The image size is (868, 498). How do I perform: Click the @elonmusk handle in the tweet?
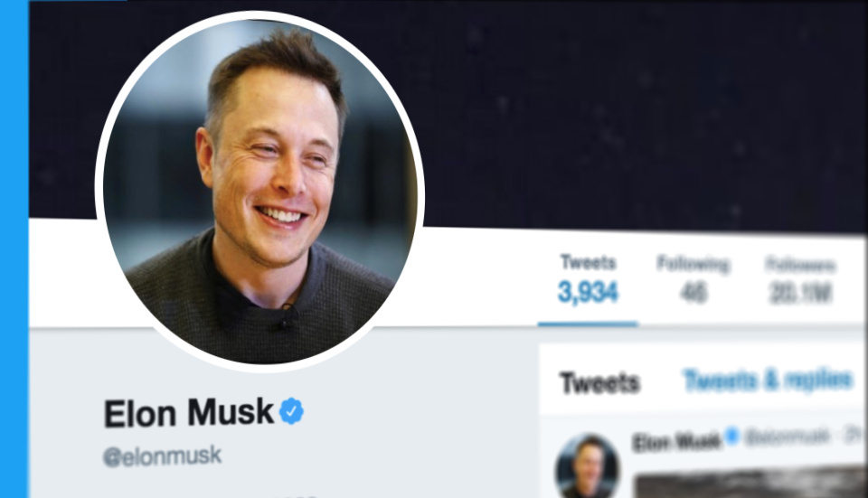click(x=788, y=437)
